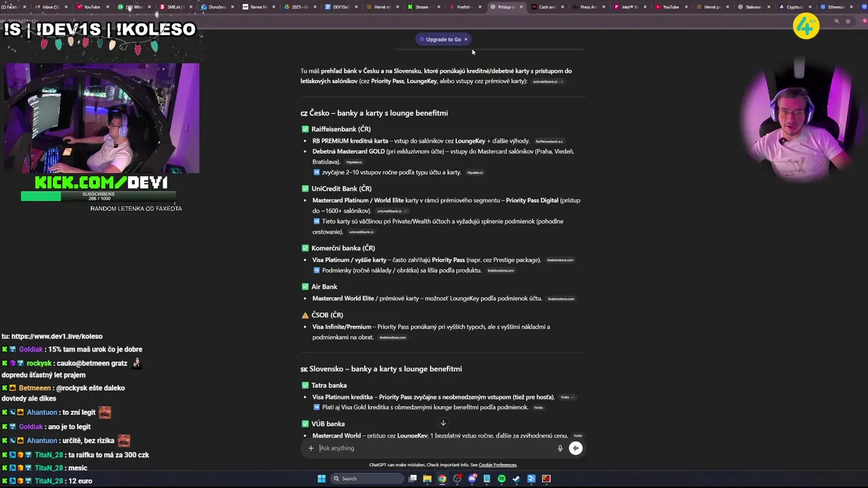The image size is (868, 488).
Task: Click the stream chat URL www.dev1.live/koleso
Action: (57, 336)
